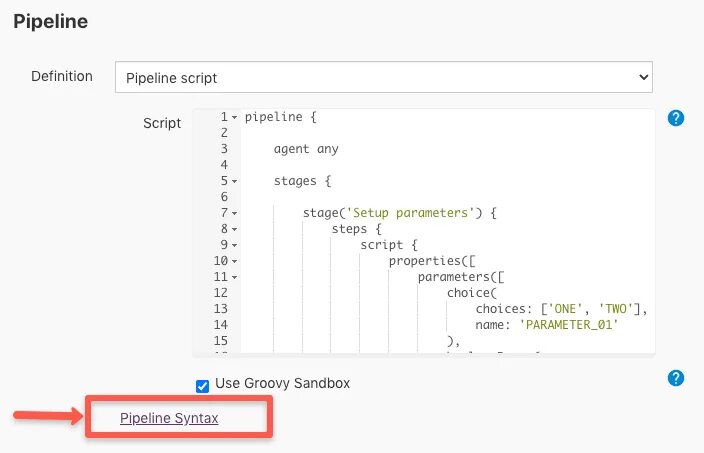Click line number 3 in the gutter
This screenshot has width=704, height=453.
[224, 149]
